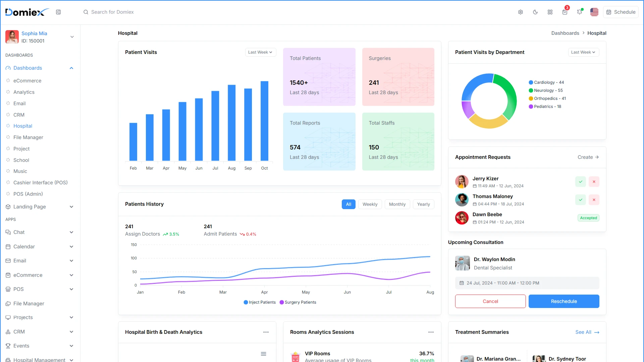Screen dimensions: 644x362
Task: Open Hospital Birth & Death Analytics more options
Action: coord(266,332)
